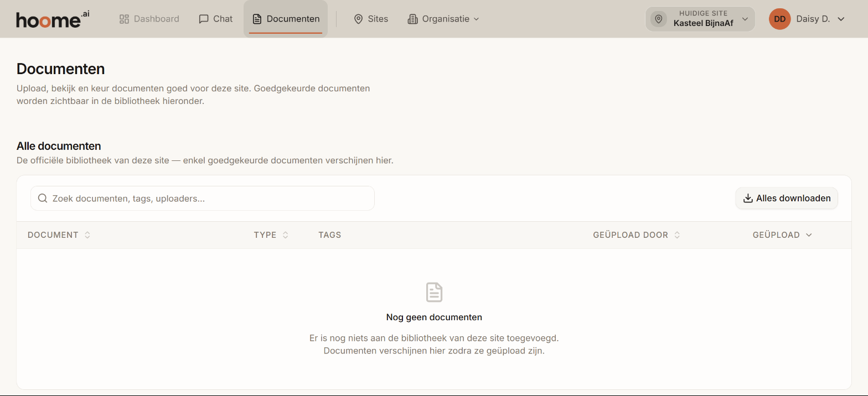Open the Dashboard tab
Screen dimensions: 868x396
tap(149, 19)
